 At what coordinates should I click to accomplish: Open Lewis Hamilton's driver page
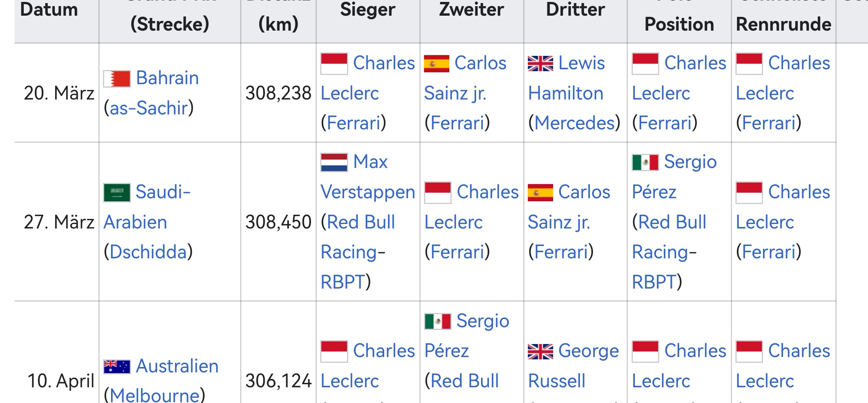tap(566, 78)
